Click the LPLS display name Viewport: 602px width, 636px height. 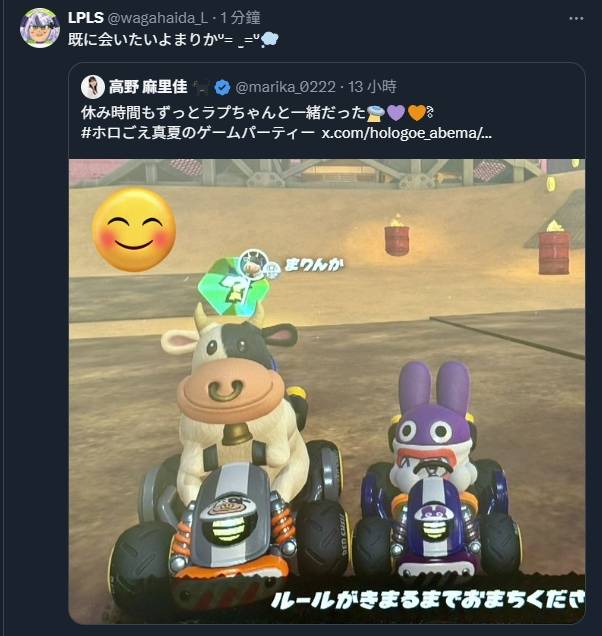[86, 18]
